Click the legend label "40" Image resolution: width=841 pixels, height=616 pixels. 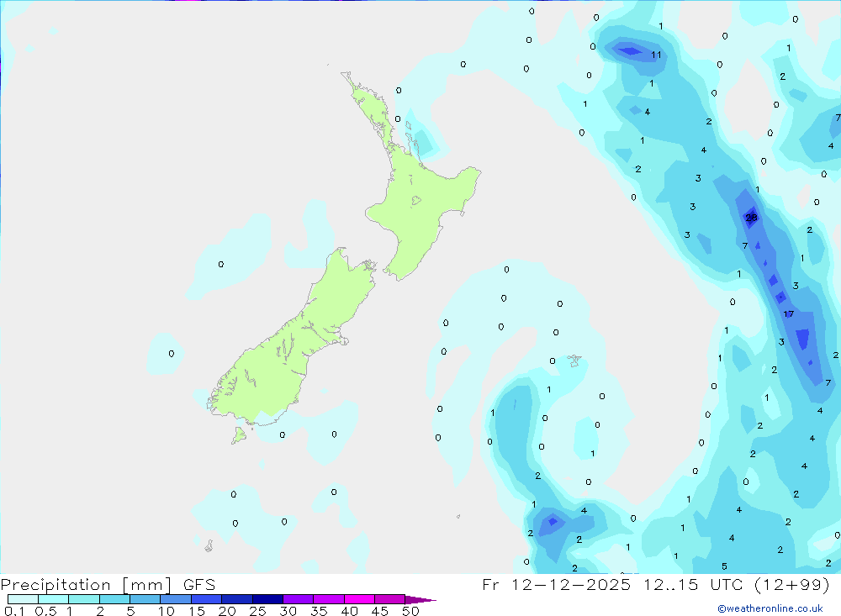pos(349,611)
